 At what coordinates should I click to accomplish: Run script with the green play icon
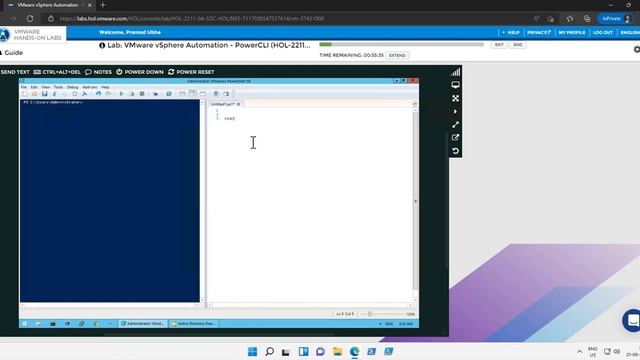coord(121,94)
